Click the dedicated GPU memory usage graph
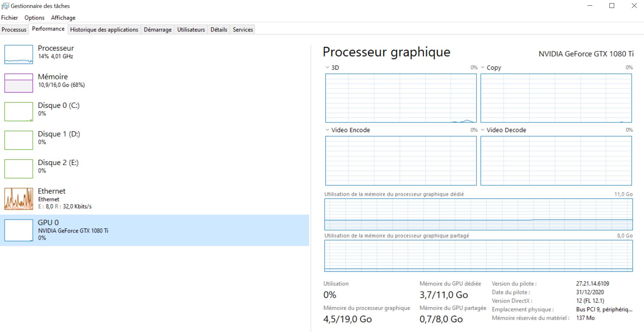The image size is (644, 332). point(478,214)
